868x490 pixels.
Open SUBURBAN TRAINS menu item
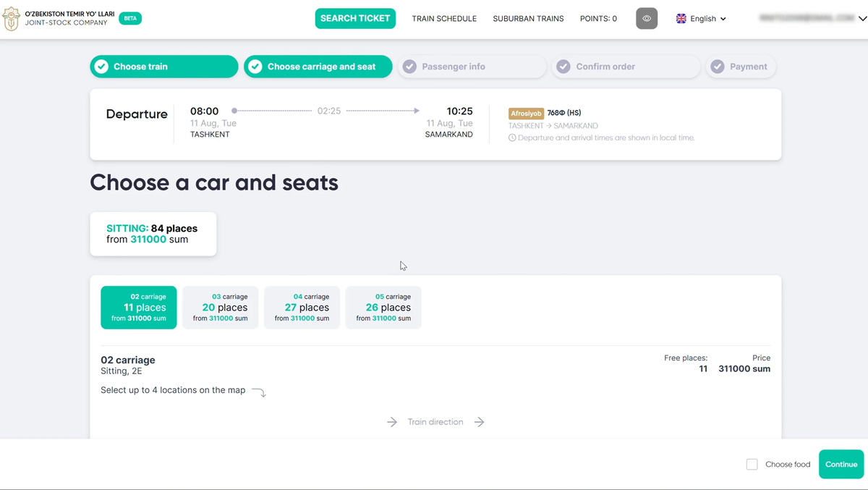528,19
